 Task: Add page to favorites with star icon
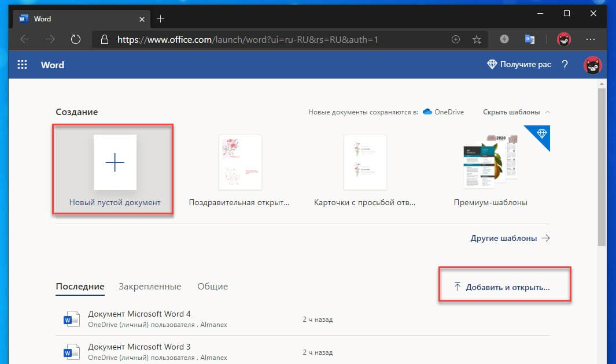(x=477, y=39)
